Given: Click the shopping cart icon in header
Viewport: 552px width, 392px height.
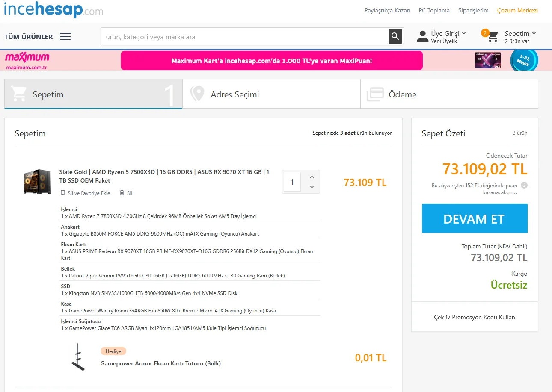Looking at the screenshot, I should pyautogui.click(x=493, y=37).
